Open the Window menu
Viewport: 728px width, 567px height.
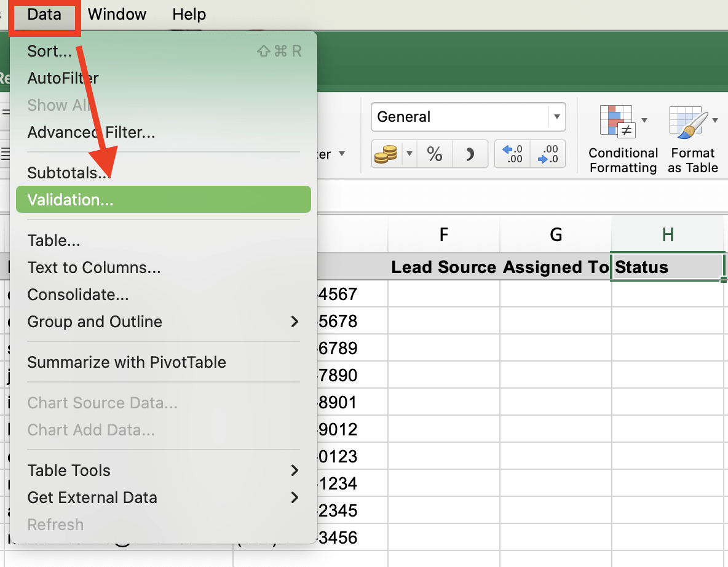(x=117, y=14)
